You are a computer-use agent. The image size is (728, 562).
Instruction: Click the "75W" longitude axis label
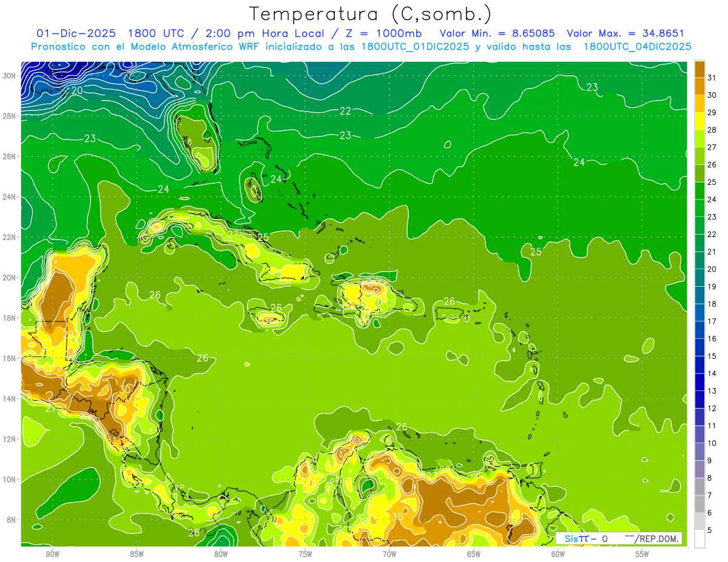click(x=305, y=554)
